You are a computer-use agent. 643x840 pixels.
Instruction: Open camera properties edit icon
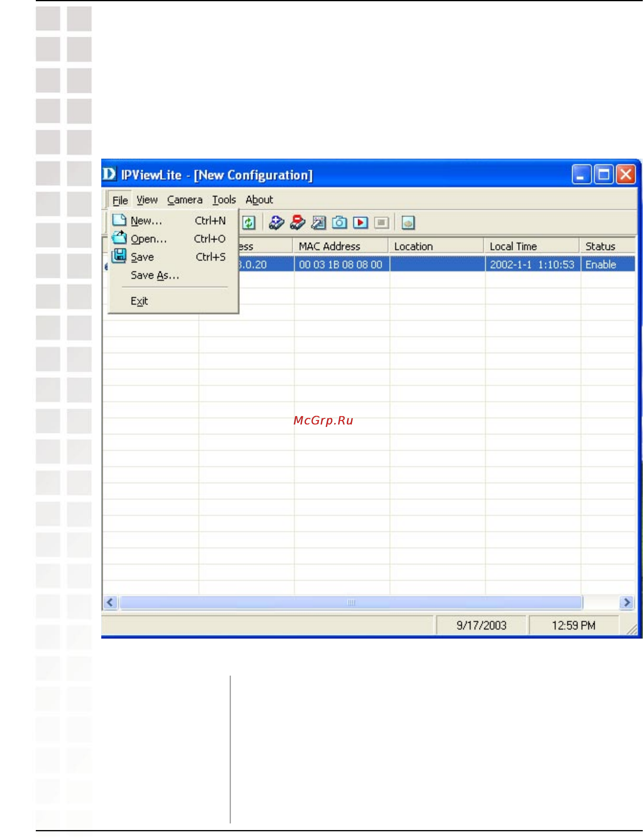click(318, 223)
